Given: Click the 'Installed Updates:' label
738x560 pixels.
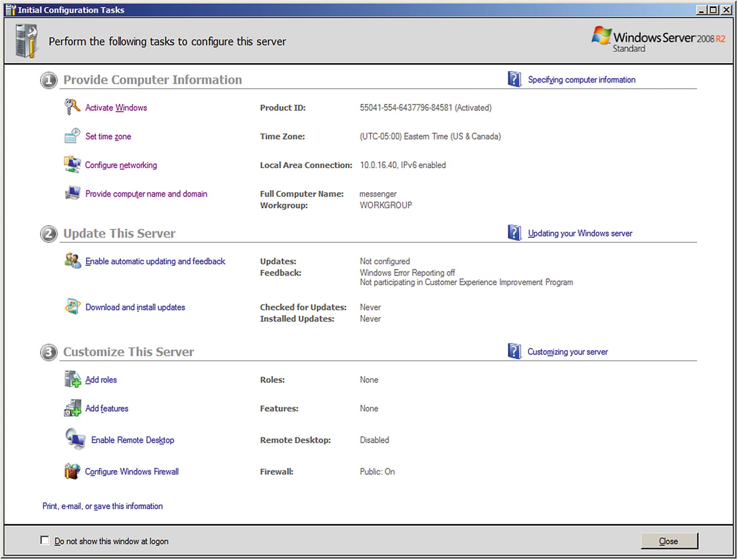Looking at the screenshot, I should coord(297,318).
